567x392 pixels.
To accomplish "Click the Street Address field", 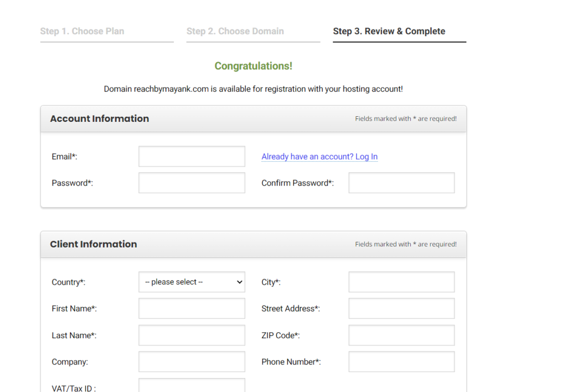I will pyautogui.click(x=401, y=308).
